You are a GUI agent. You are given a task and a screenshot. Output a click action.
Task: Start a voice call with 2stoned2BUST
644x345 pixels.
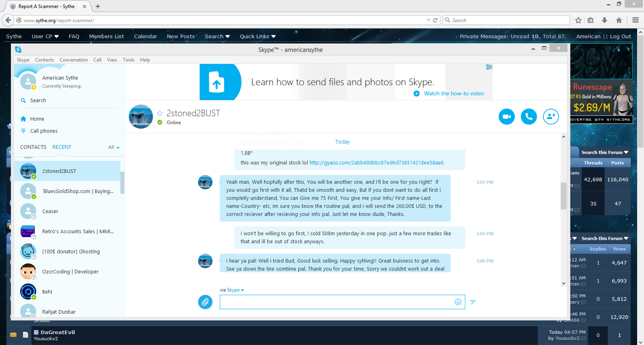click(529, 117)
